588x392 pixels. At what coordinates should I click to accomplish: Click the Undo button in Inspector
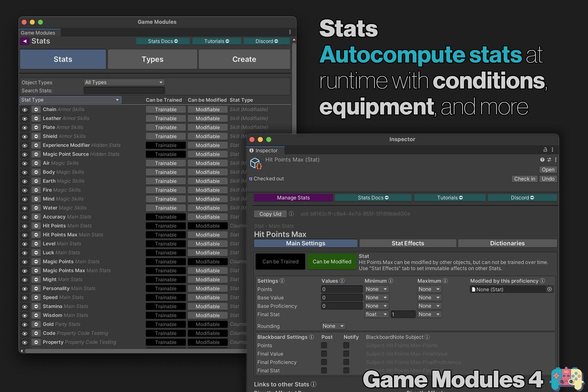click(x=548, y=179)
